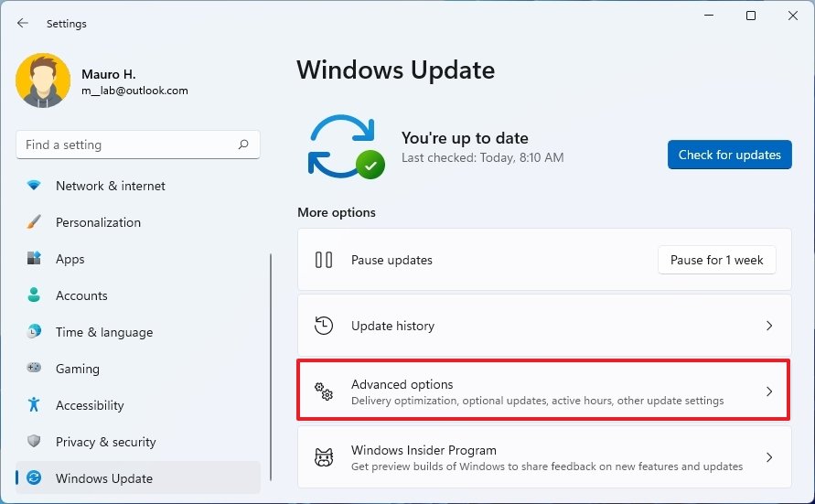Click the Gaming controller icon
This screenshot has height=504, width=815.
[x=34, y=368]
